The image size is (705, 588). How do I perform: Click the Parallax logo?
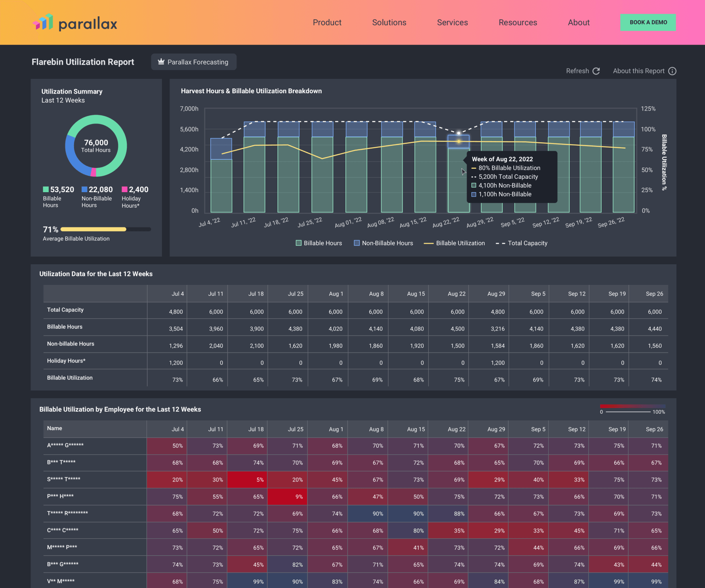pos(74,23)
